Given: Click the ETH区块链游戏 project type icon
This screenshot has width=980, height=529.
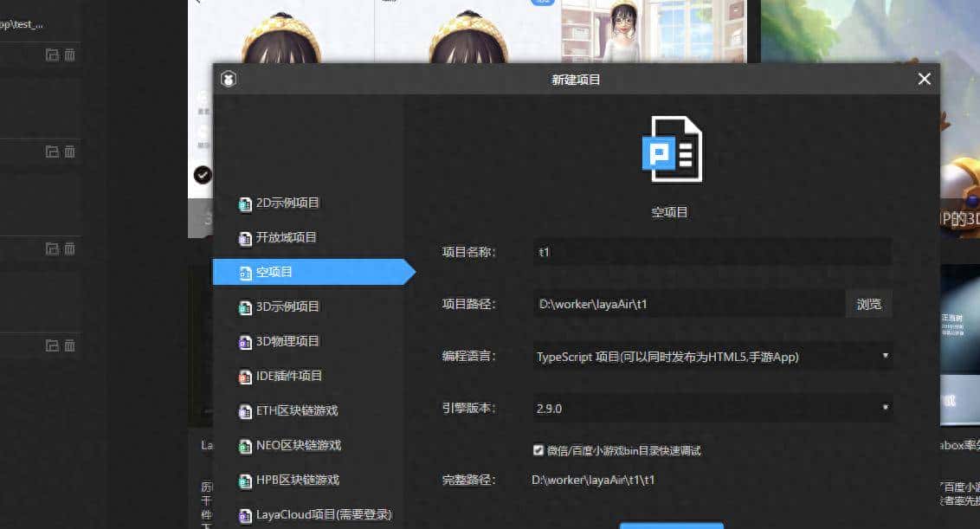Looking at the screenshot, I should point(243,410).
